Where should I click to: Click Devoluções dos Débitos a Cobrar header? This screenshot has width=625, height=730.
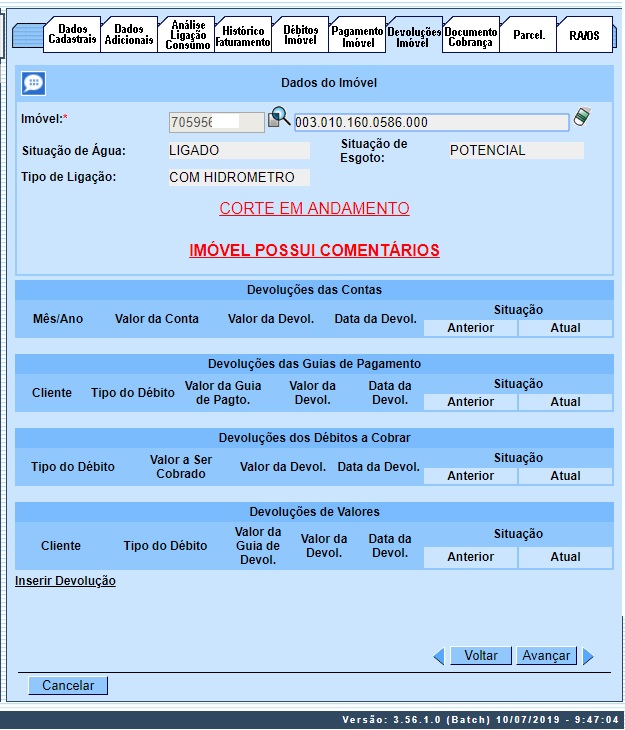pos(314,438)
